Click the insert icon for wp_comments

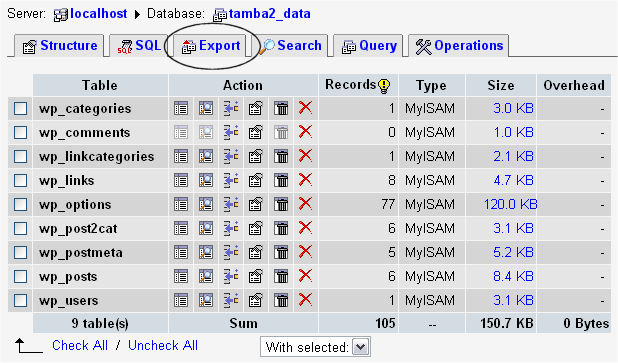click(231, 132)
